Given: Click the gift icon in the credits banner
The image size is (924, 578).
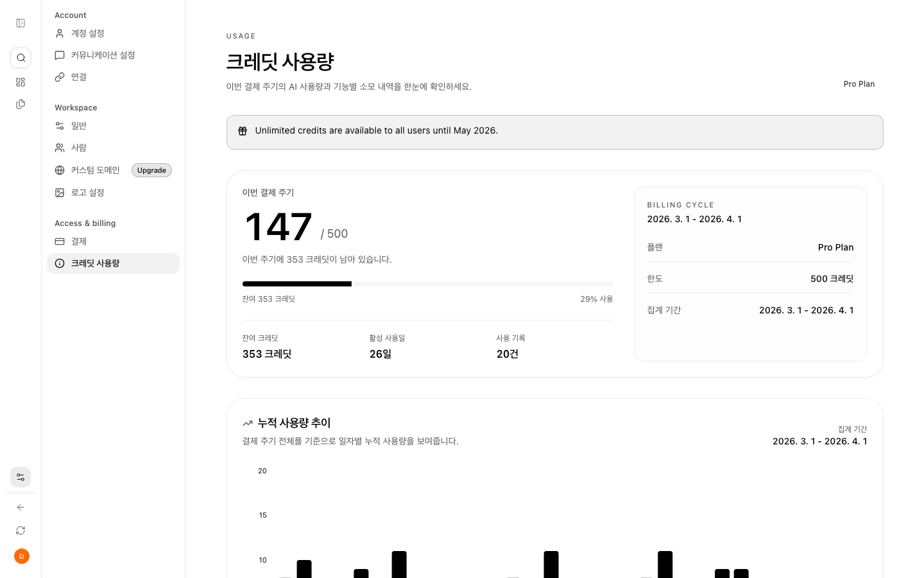Looking at the screenshot, I should [x=243, y=130].
